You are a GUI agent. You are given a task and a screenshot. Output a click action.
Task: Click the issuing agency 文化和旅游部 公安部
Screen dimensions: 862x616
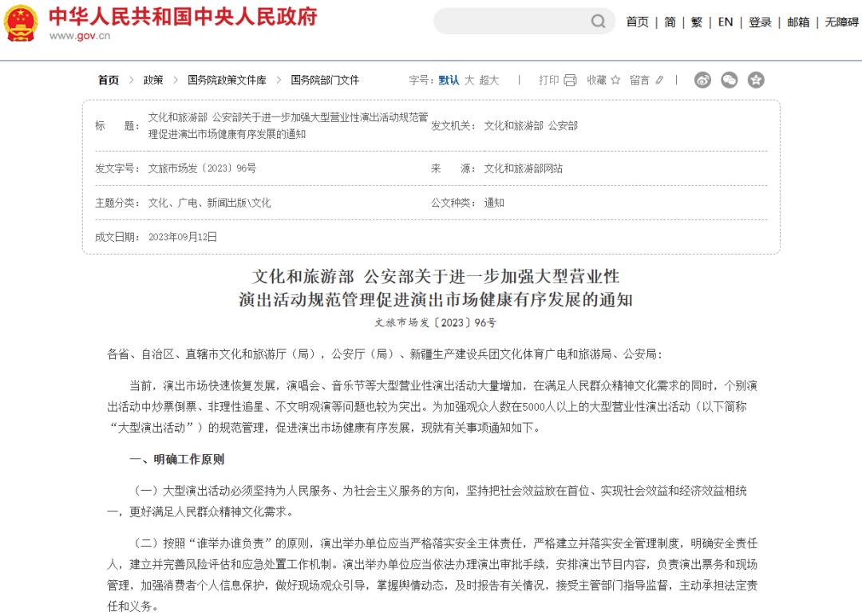[x=531, y=126]
